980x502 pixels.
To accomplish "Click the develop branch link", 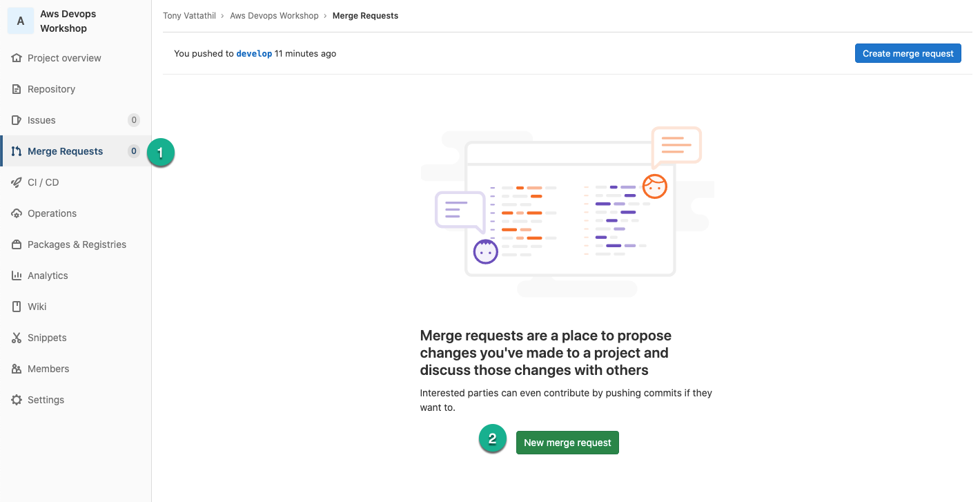I will (254, 53).
